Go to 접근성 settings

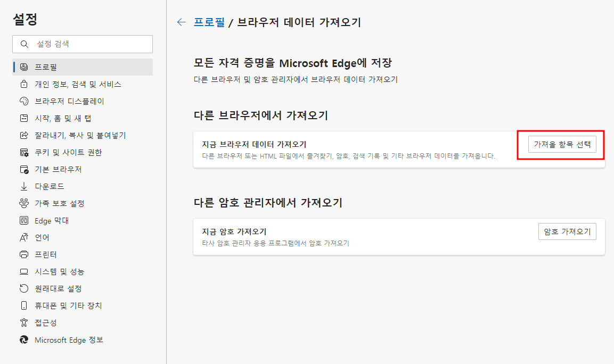(x=83, y=322)
